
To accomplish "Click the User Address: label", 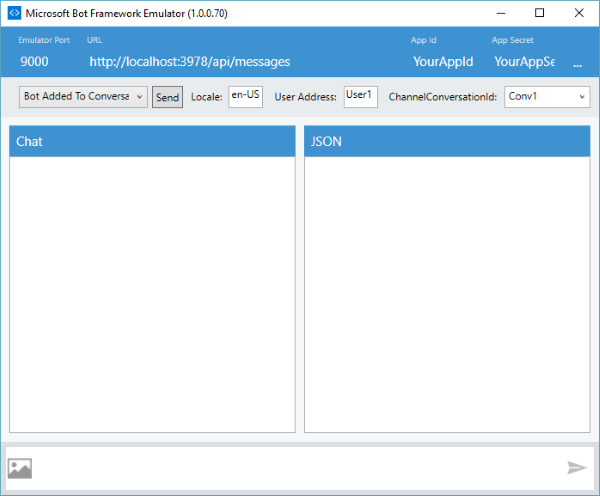I will point(305,97).
